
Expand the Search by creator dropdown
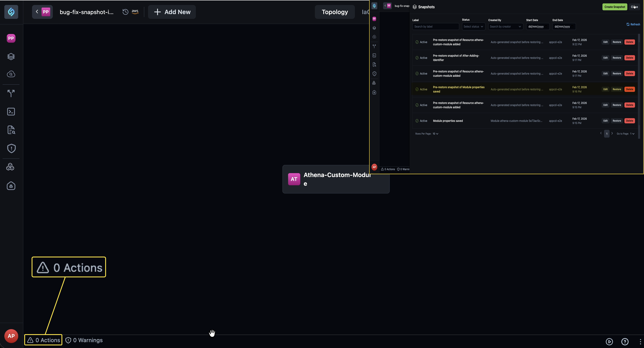[506, 26]
